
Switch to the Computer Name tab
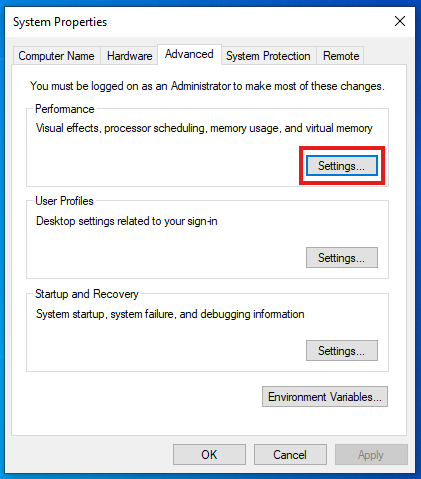click(56, 56)
